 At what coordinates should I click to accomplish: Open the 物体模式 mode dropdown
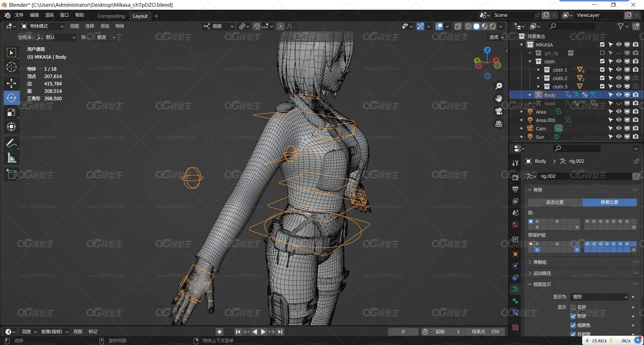42,26
